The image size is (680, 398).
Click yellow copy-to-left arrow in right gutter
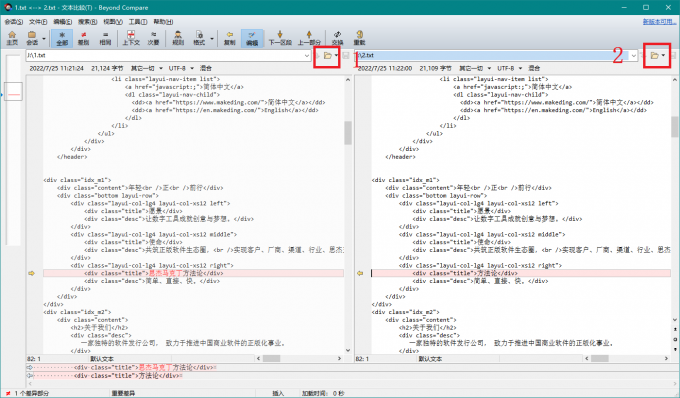point(360,273)
